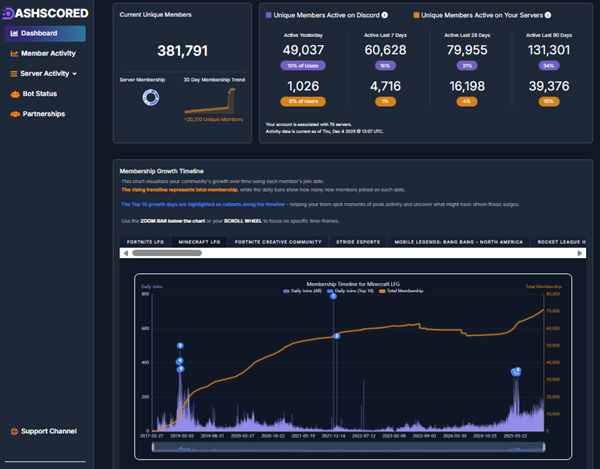Click the Server Membership donut chart

[x=151, y=98]
